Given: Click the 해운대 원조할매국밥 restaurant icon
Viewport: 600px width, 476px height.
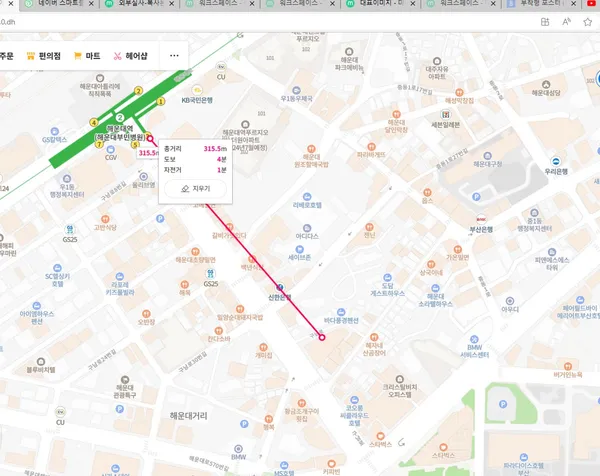Looking at the screenshot, I should click(x=311, y=149).
